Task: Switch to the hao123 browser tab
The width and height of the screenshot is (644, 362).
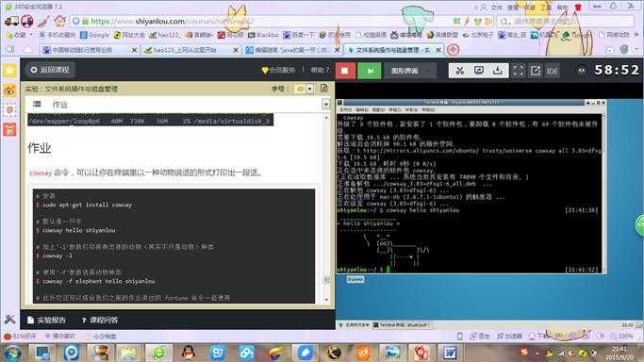Action: 190,50
